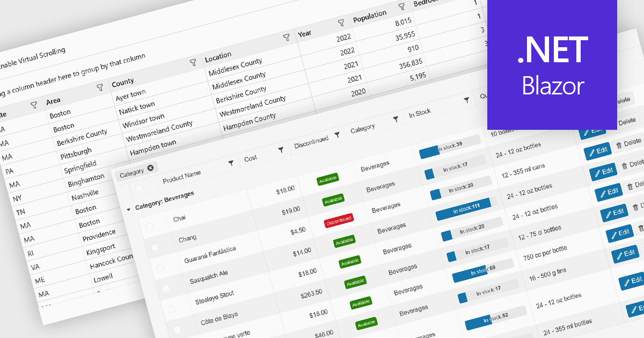
Task: Click the In stock:52 progress bar
Action: (496, 318)
